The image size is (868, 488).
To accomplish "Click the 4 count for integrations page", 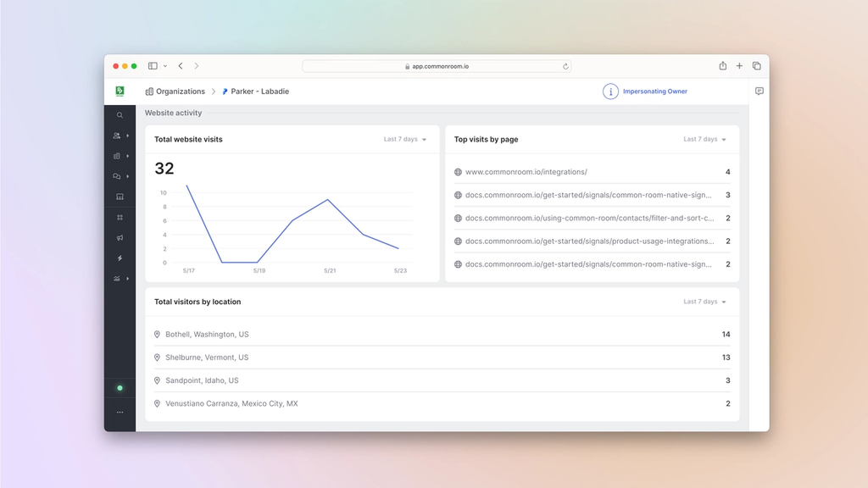I will tap(727, 172).
